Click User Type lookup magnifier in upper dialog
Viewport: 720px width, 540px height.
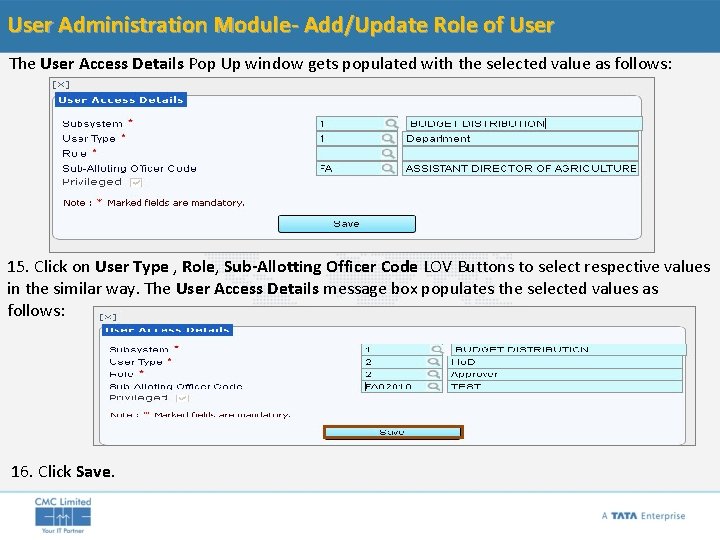pyautogui.click(x=388, y=139)
